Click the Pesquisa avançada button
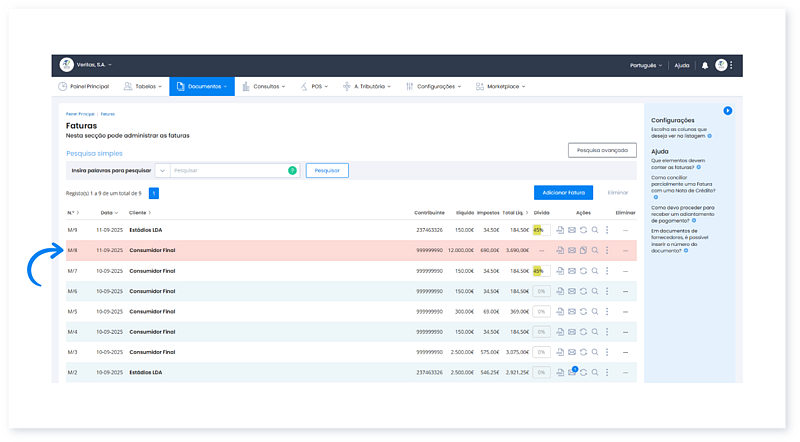Screen dimensions: 800x442 (x=602, y=150)
